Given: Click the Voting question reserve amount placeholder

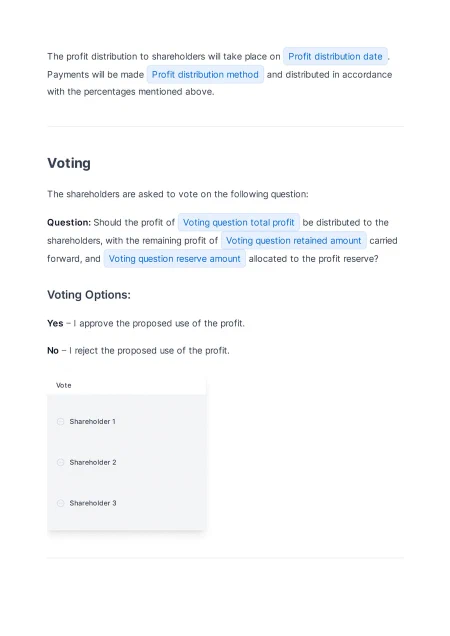Looking at the screenshot, I should 174,259.
